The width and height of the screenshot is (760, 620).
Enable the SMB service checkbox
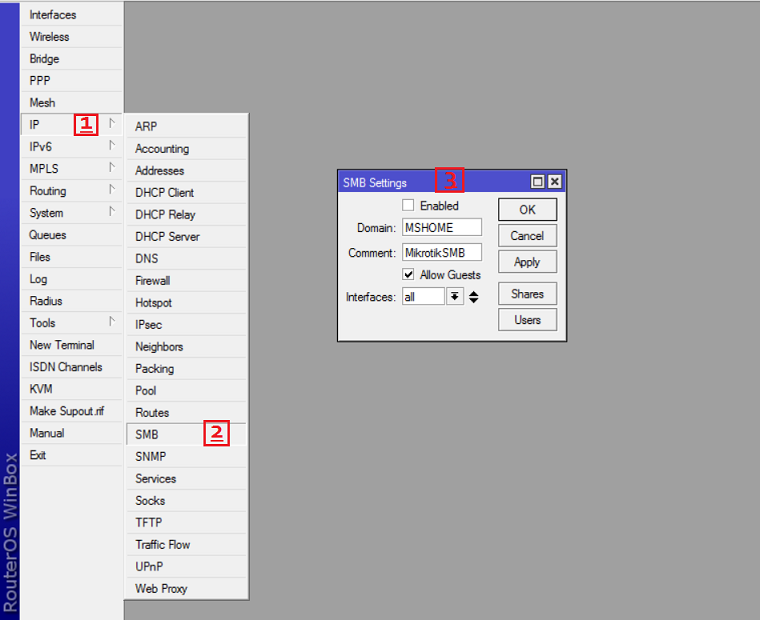[408, 206]
